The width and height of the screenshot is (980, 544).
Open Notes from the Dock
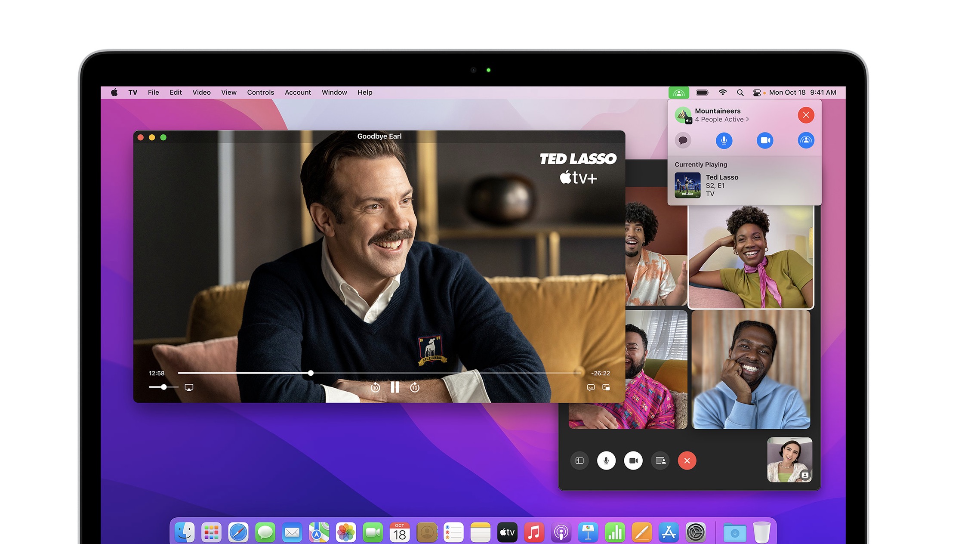(x=481, y=533)
